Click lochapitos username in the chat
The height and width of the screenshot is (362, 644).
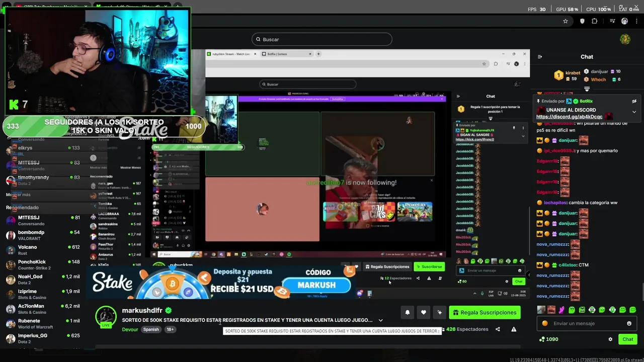[555, 203]
